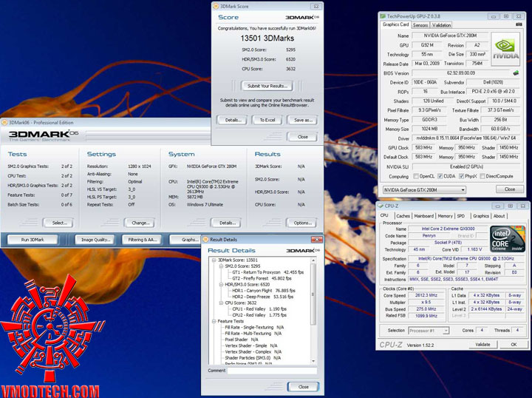Click Options button under Results
Viewport: 532px width, 398px height.
click(303, 223)
